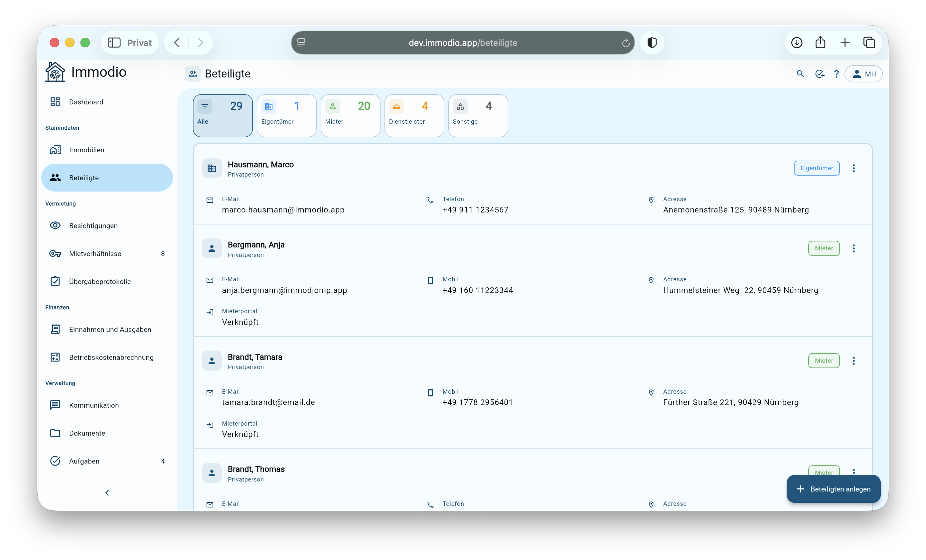Filter by Sonstige

(478, 115)
